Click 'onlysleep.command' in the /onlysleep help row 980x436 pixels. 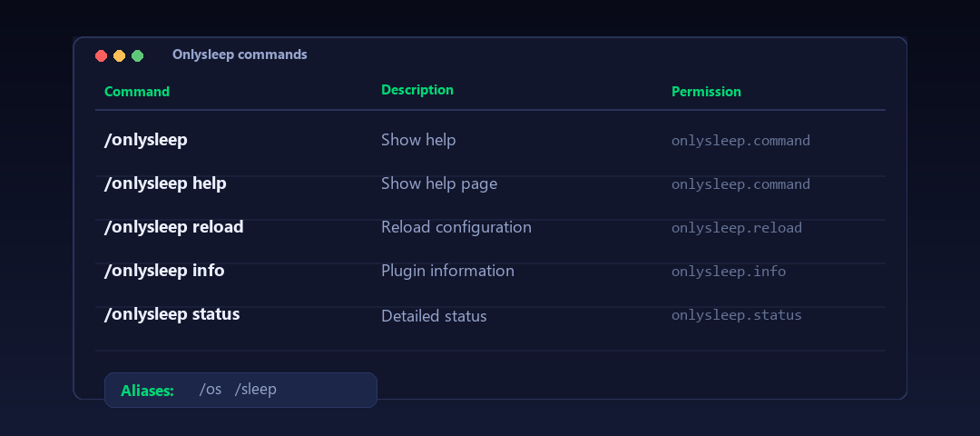point(740,184)
